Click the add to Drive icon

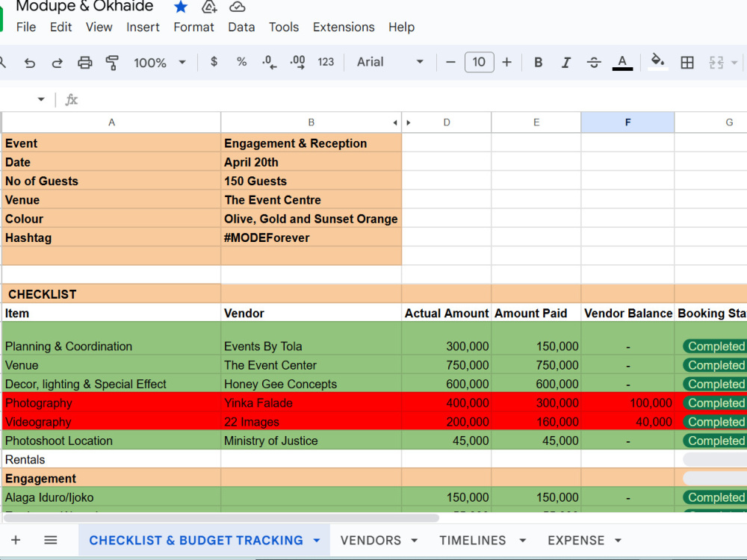[209, 7]
